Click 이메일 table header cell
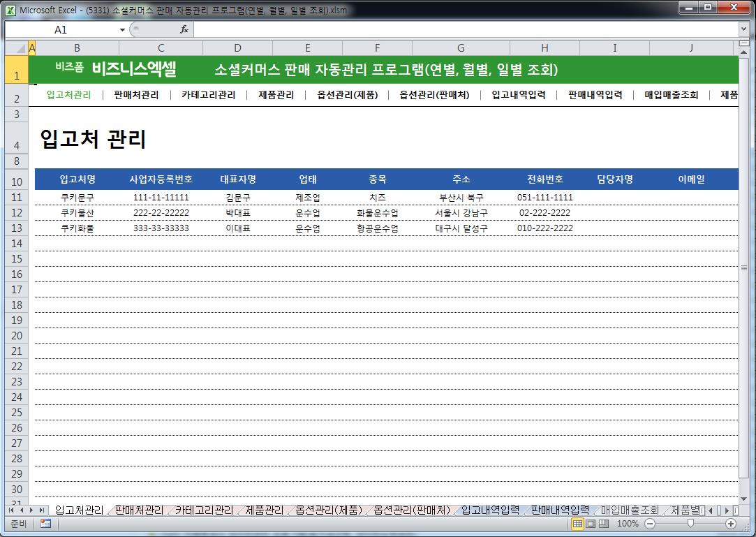 (x=691, y=179)
